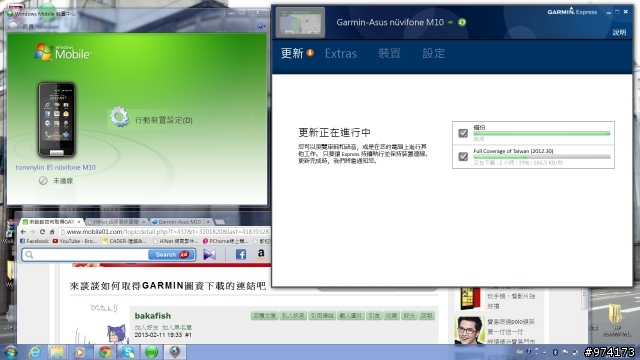Image resolution: width=640 pixels, height=360 pixels.
Task: Open the YouTube bookmark in Chrome
Action: [75, 241]
